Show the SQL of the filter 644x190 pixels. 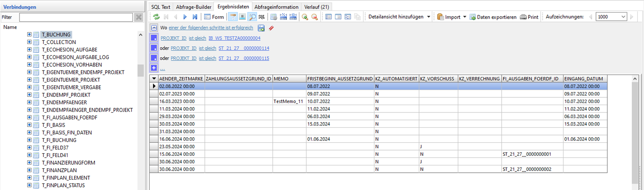[x=261, y=17]
